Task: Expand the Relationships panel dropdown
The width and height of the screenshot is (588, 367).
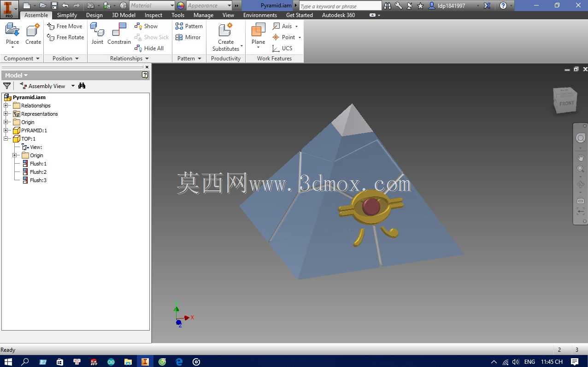Action: coord(147,59)
